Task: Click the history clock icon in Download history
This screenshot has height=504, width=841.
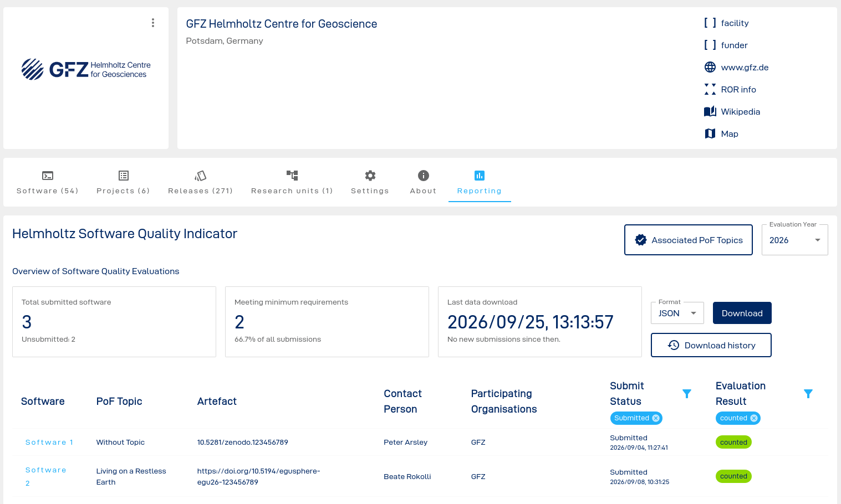Action: point(674,345)
